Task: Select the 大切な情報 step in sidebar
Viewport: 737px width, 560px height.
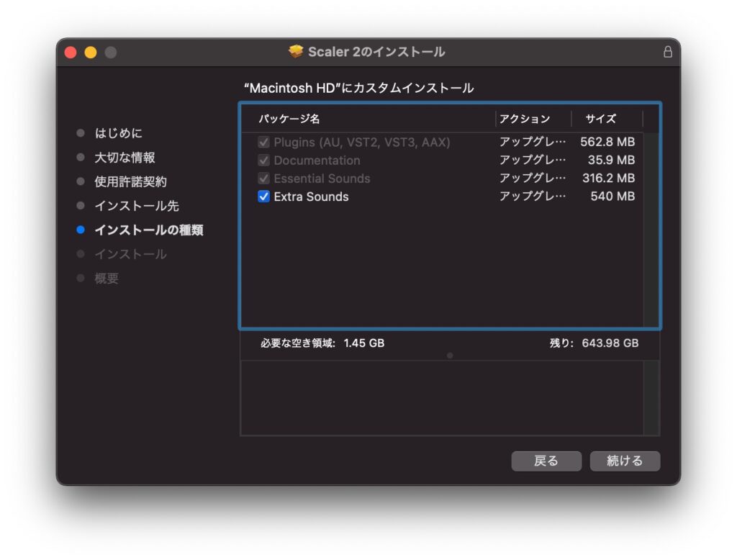Action: point(125,158)
